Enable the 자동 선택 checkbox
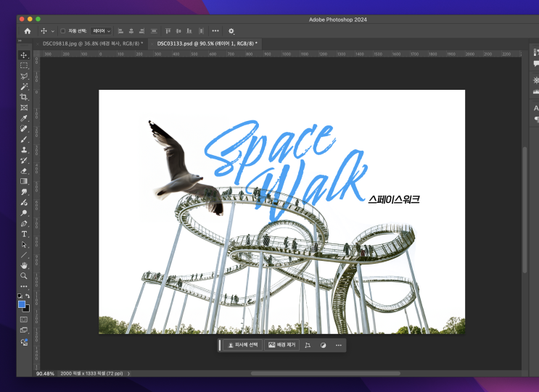Screen dimensions: 539x392 [62, 31]
